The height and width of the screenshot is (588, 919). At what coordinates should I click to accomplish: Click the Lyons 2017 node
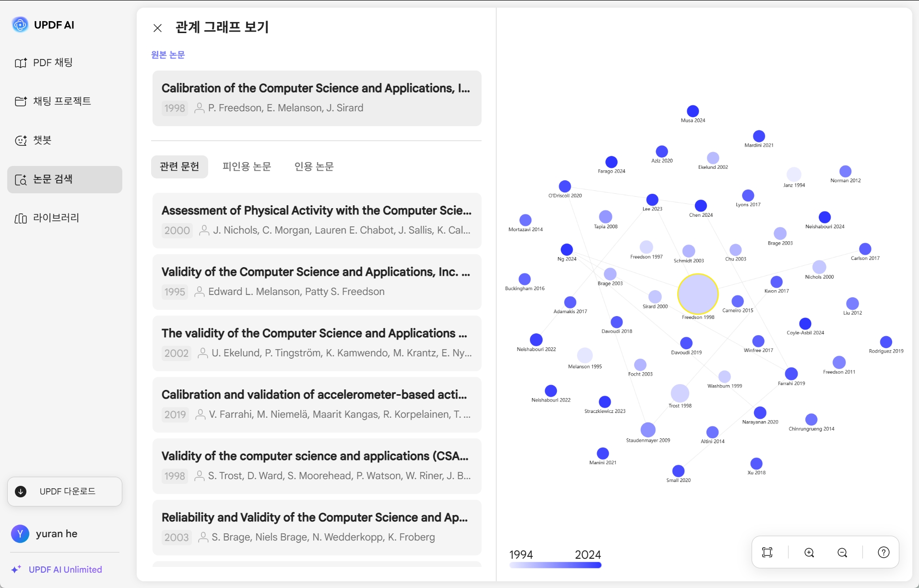(748, 195)
